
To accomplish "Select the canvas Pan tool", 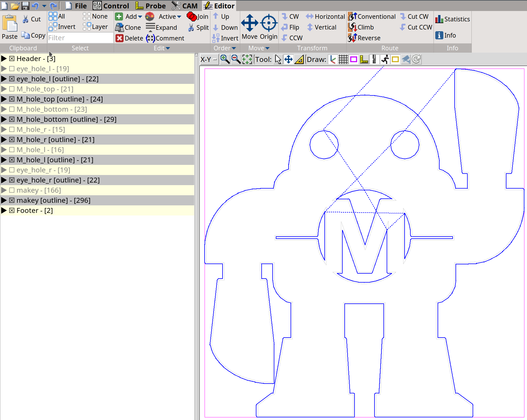I will click(x=289, y=59).
